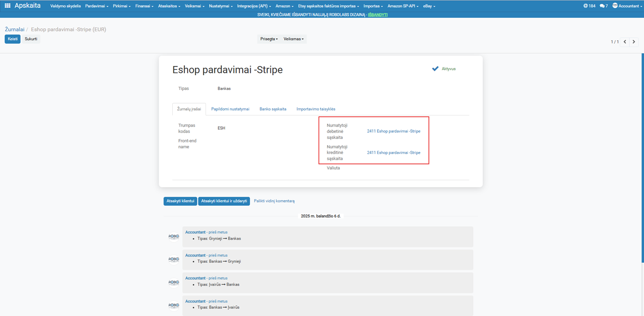Click Atsakyti klientui ir uždaryti button

pos(224,201)
